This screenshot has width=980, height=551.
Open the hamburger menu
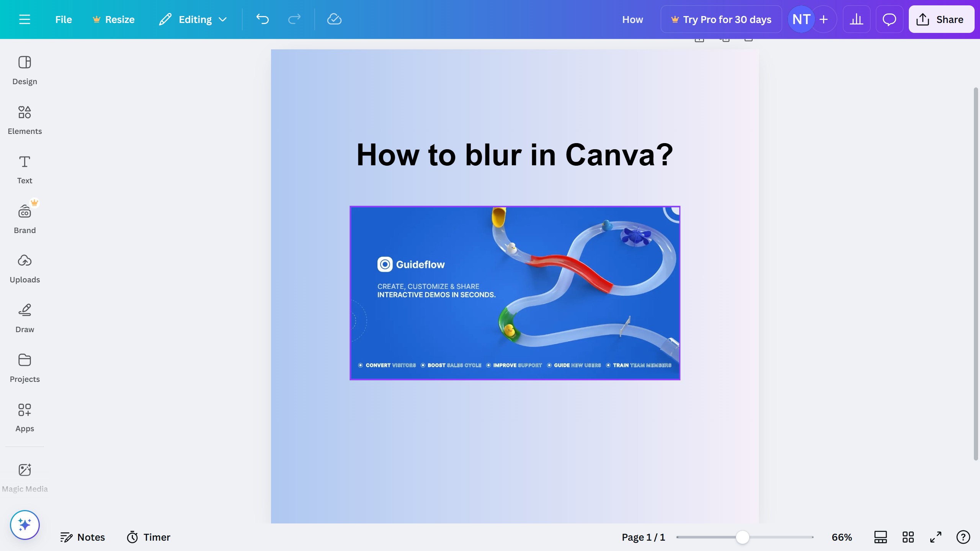point(25,19)
